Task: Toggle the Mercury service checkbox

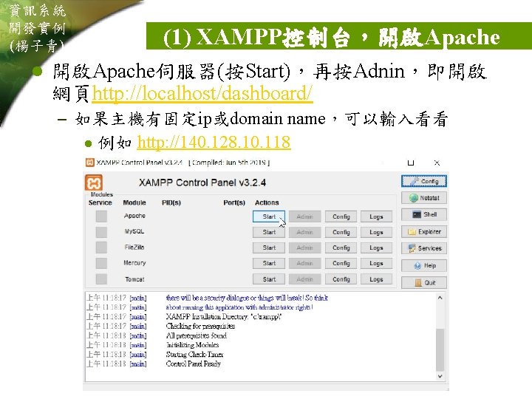Action: 101,263
